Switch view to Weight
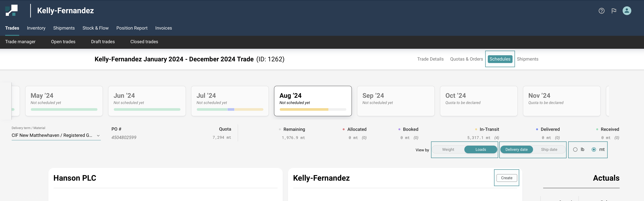Screen dimensions: 644x201 click(448, 150)
